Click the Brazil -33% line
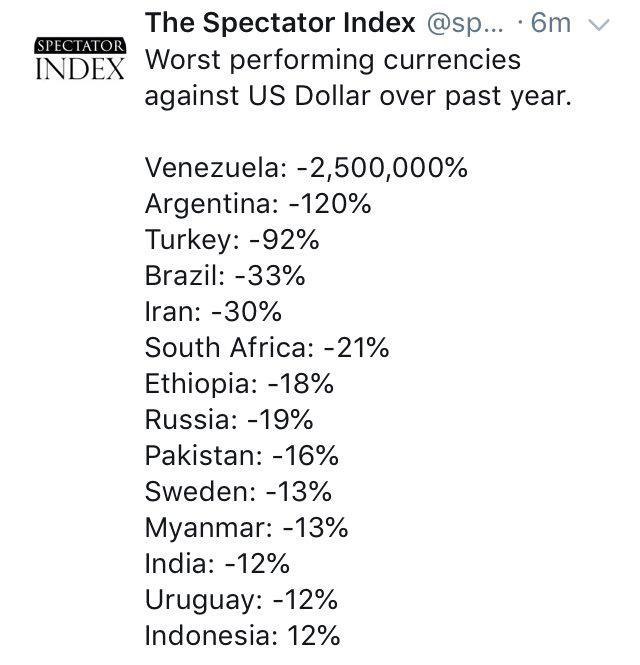The image size is (640, 665). click(225, 276)
